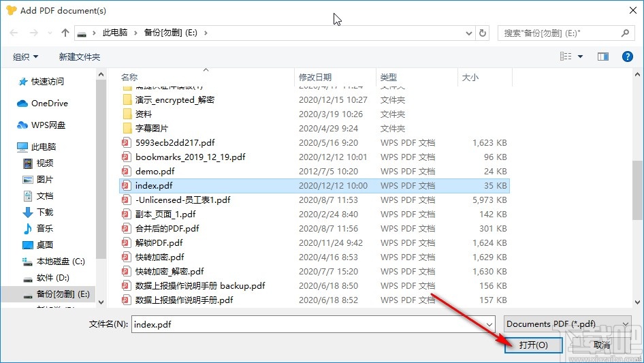Sort by the 大小 column header
Viewport: 644px width, 363px height.
click(x=470, y=77)
